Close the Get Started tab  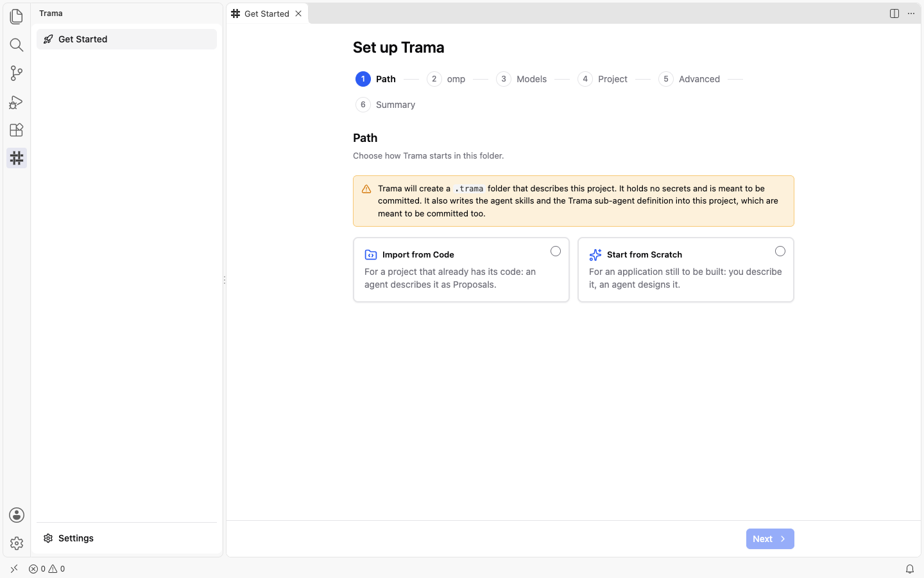(298, 13)
